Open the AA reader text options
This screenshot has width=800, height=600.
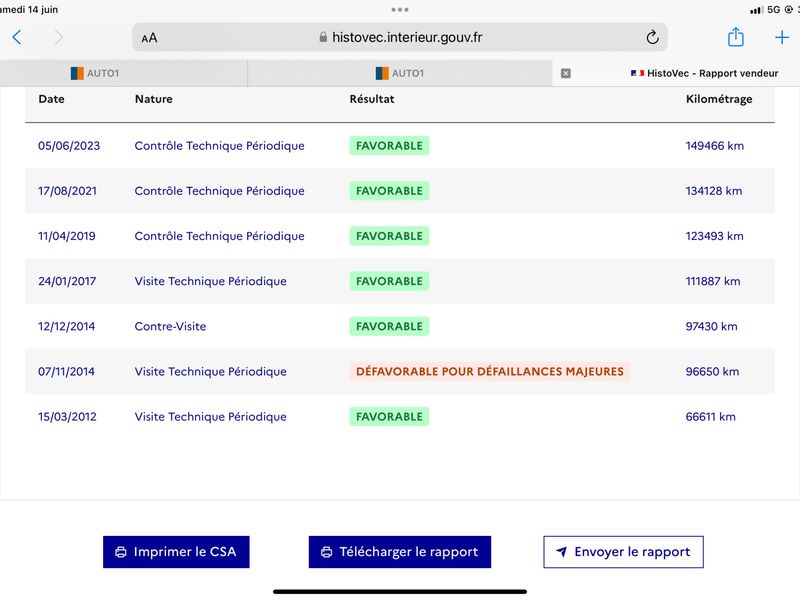[x=149, y=38]
